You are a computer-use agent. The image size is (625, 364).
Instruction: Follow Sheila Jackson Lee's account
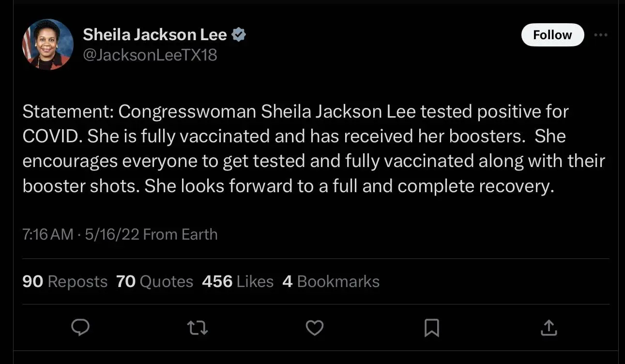(x=552, y=35)
